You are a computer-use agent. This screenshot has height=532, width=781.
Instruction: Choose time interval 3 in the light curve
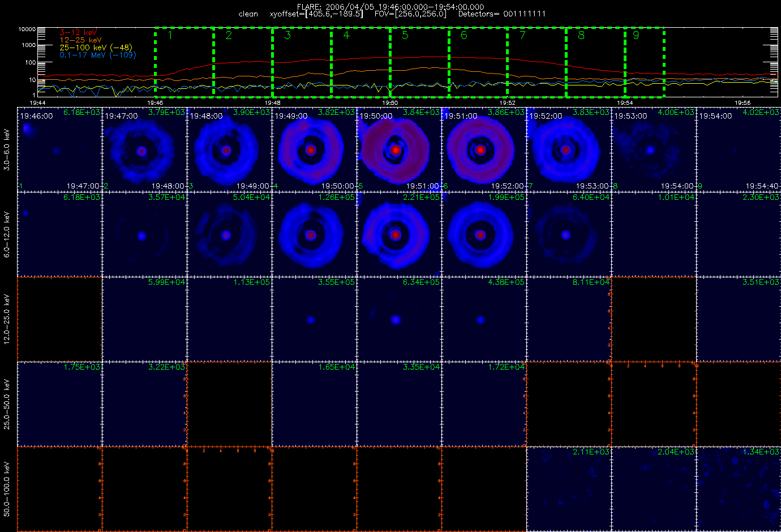(x=302, y=62)
